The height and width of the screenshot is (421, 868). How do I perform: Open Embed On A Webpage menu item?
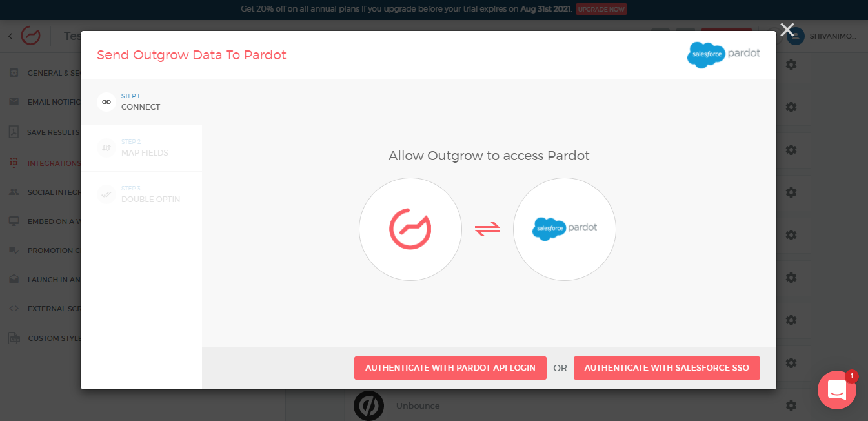click(x=45, y=221)
